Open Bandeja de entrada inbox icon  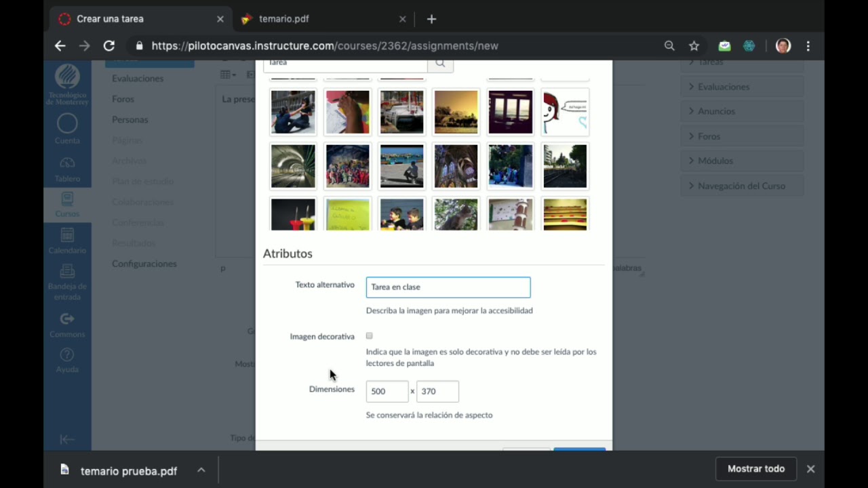pos(67,281)
